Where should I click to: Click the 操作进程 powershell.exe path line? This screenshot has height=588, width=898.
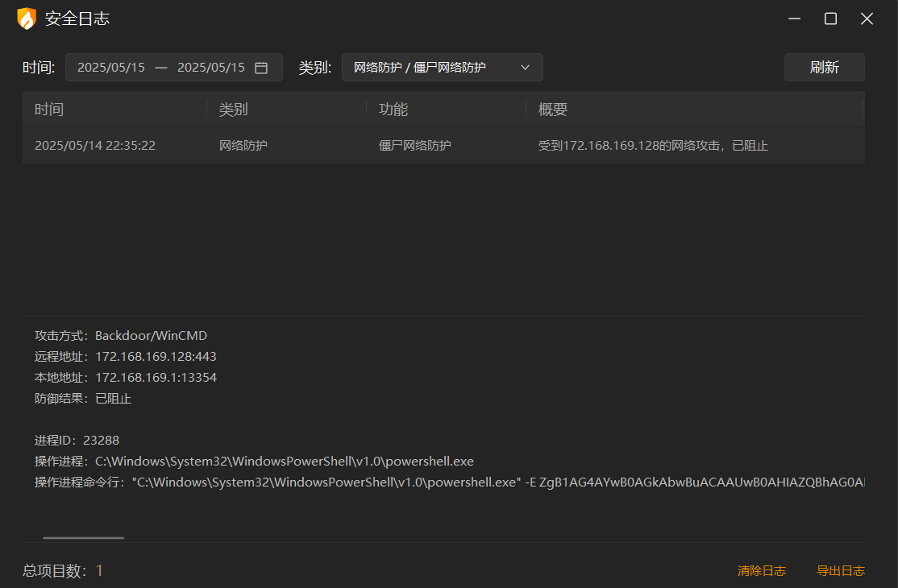click(x=254, y=461)
